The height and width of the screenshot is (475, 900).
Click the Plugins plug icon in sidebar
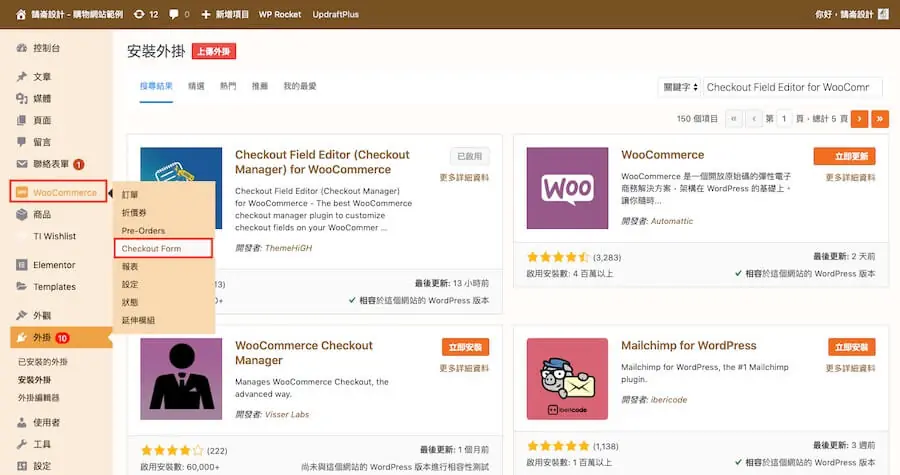pos(22,337)
